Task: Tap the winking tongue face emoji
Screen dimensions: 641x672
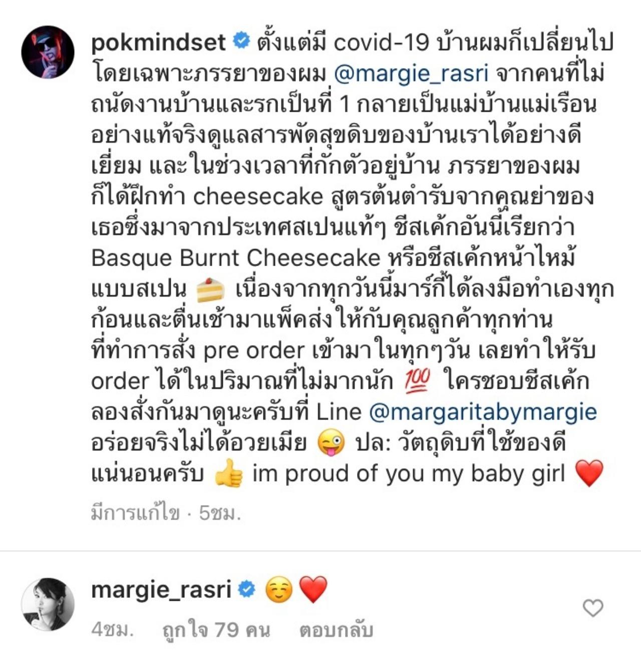Action: click(x=332, y=443)
